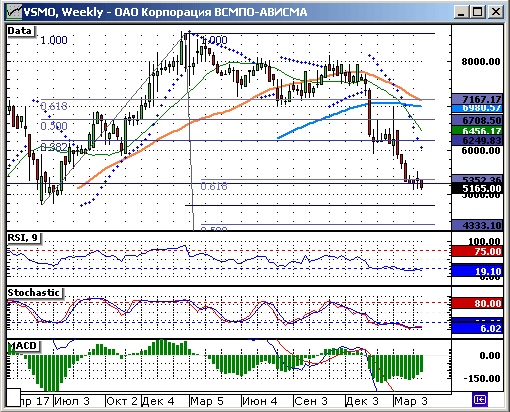510x412 pixels.
Task: Click the 19.10 RSI value label
Action: point(477,271)
